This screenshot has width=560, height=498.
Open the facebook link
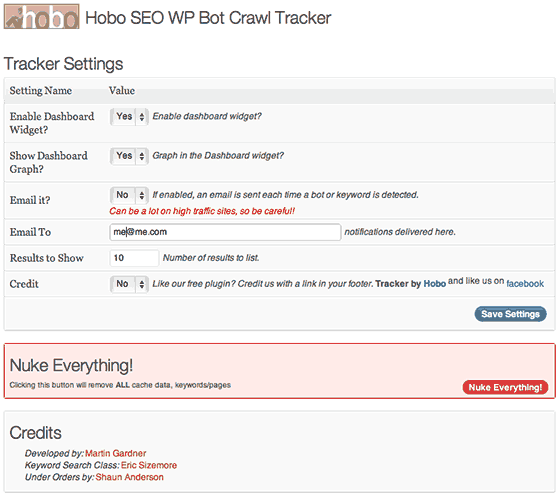[525, 284]
